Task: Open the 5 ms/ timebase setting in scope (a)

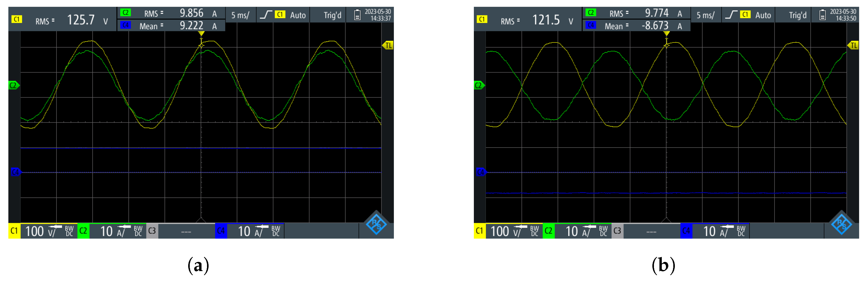Action: (x=240, y=15)
